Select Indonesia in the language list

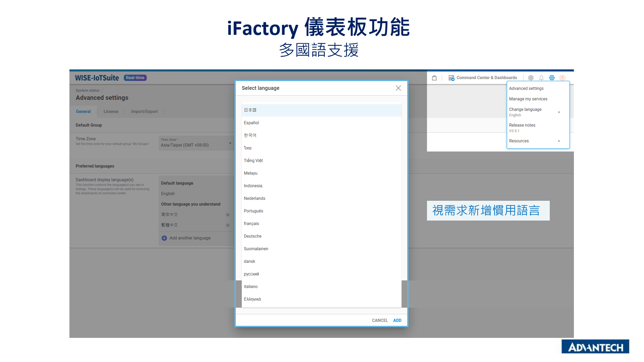pos(321,186)
